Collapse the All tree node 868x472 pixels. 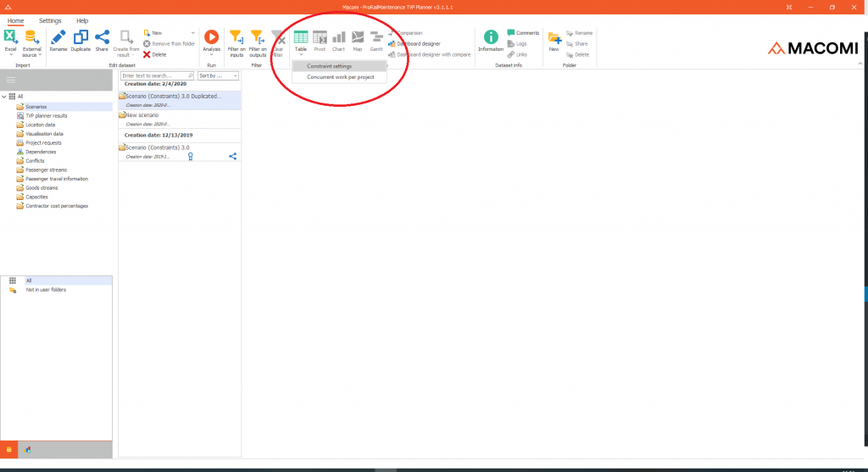click(x=4, y=97)
